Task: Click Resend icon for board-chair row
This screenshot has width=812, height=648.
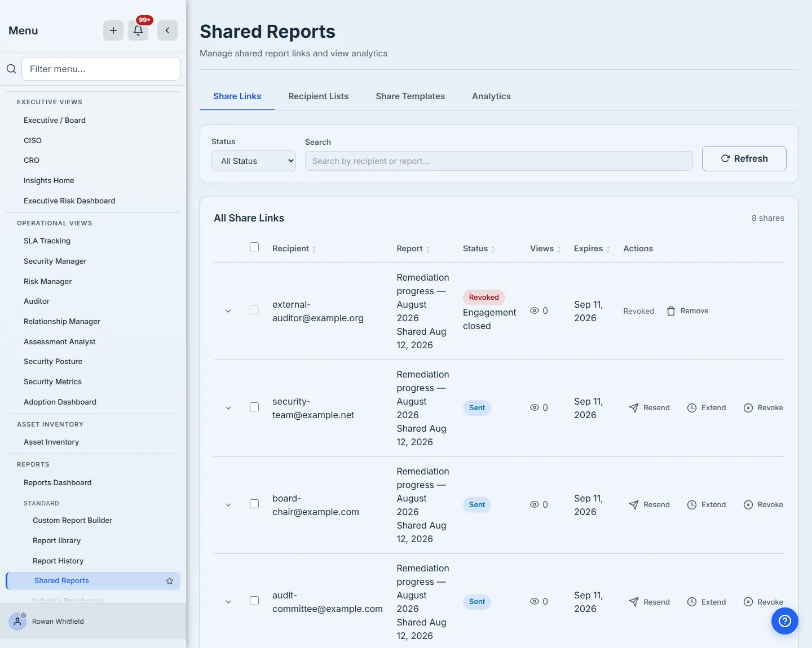Action: 634,505
